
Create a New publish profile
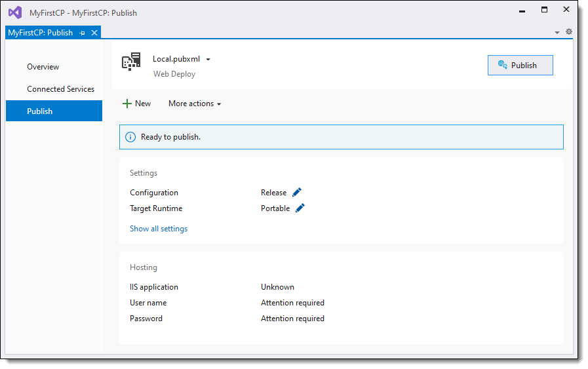(x=136, y=104)
